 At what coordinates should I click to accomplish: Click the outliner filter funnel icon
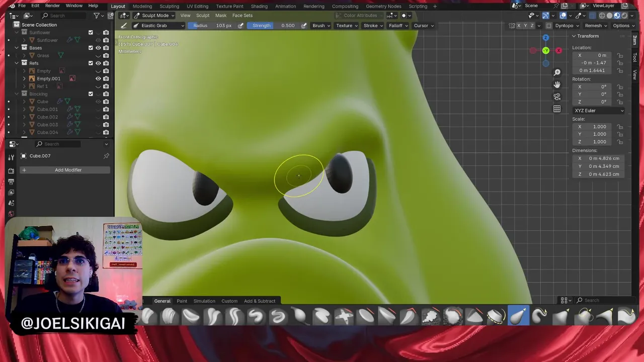[x=97, y=16]
